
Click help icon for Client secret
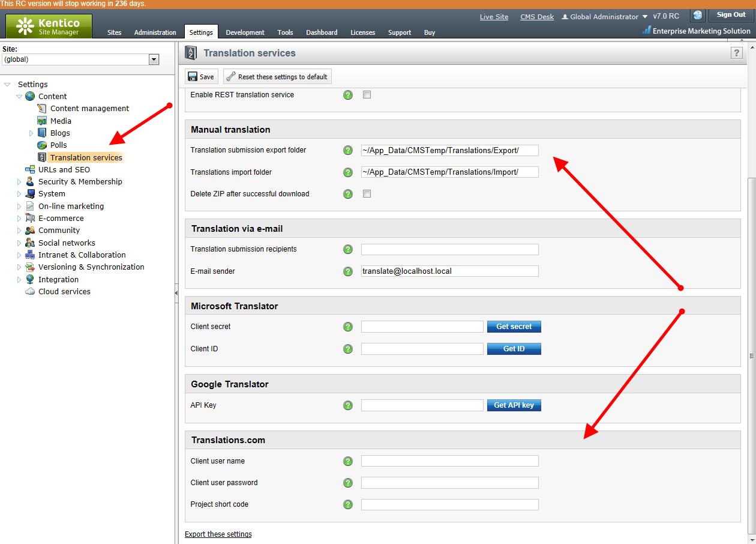(348, 327)
